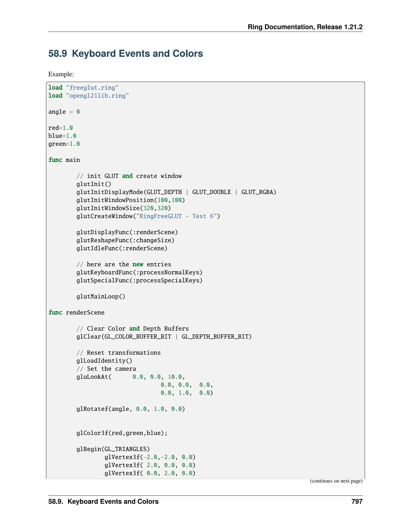Click the RingFreeGLUT - Test 6 string
The height and width of the screenshot is (532, 411).
178,216
